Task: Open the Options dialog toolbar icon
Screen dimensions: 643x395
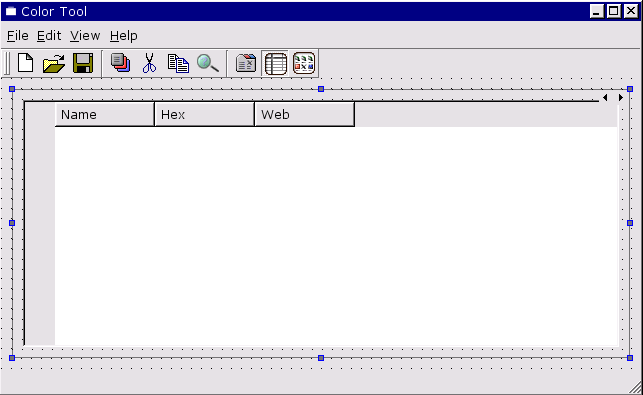Action: tap(246, 64)
